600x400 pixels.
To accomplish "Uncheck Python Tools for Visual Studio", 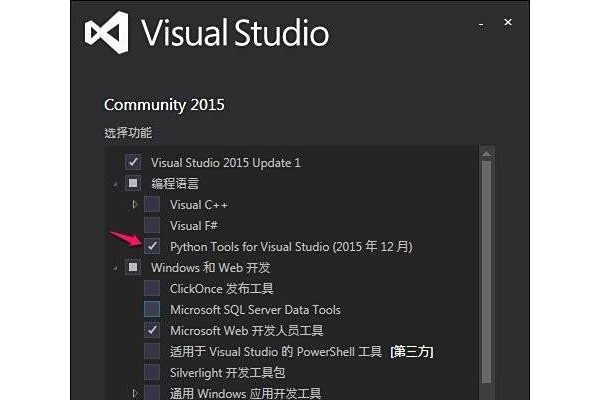I will tap(152, 247).
